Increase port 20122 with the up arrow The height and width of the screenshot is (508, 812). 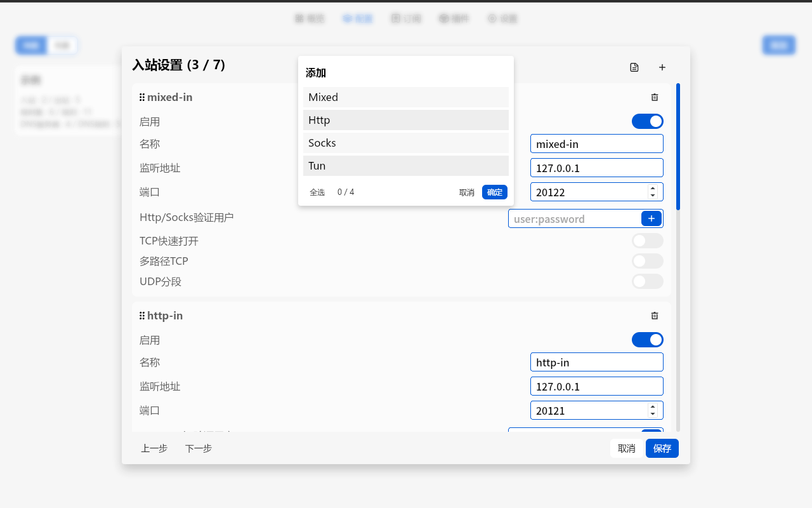653,188
